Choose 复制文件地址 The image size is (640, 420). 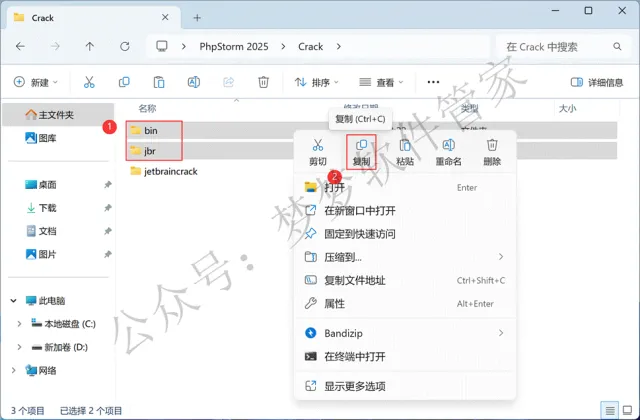405,280
